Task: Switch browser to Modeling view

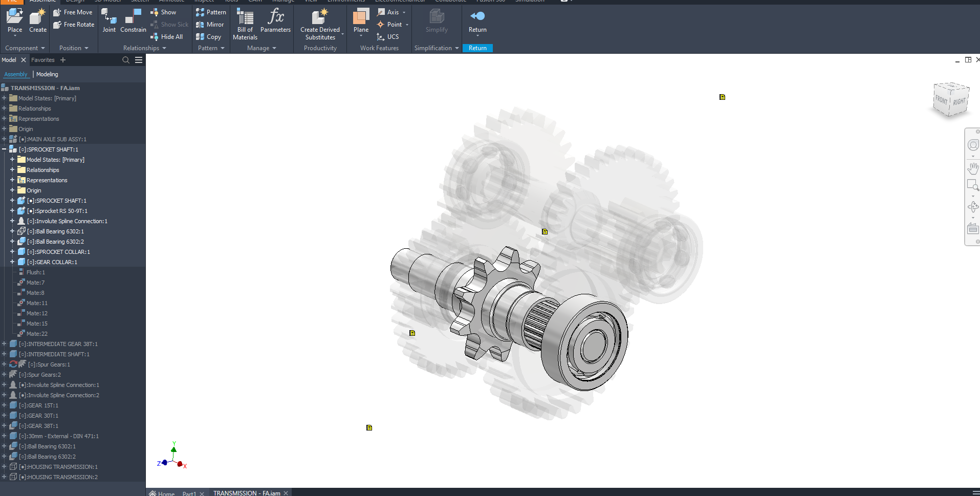Action: (x=47, y=74)
